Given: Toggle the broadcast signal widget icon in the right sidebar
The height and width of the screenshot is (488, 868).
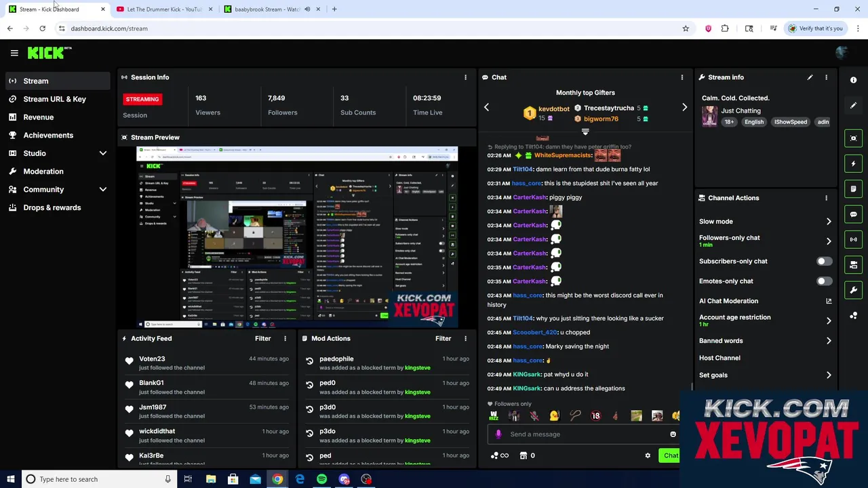Looking at the screenshot, I should pyautogui.click(x=854, y=239).
